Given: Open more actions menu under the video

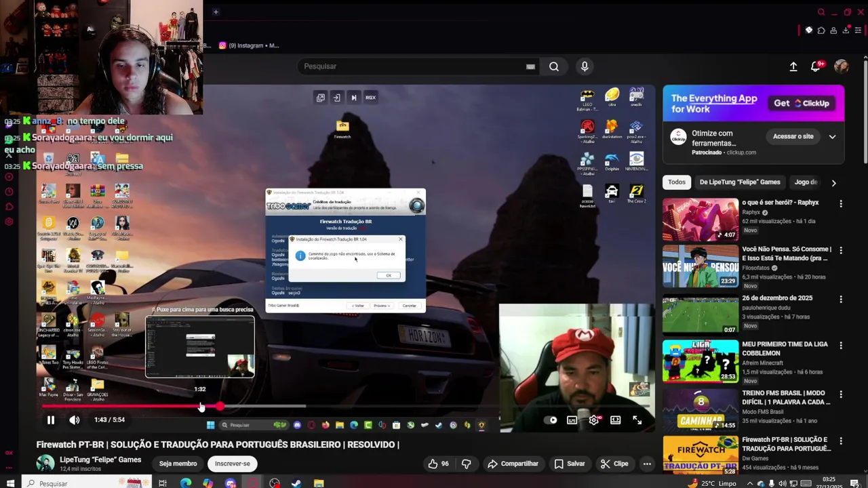Looking at the screenshot, I should (647, 464).
